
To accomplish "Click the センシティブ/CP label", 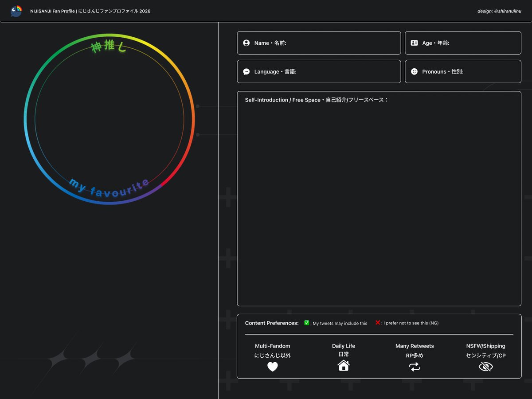I will (x=485, y=356).
